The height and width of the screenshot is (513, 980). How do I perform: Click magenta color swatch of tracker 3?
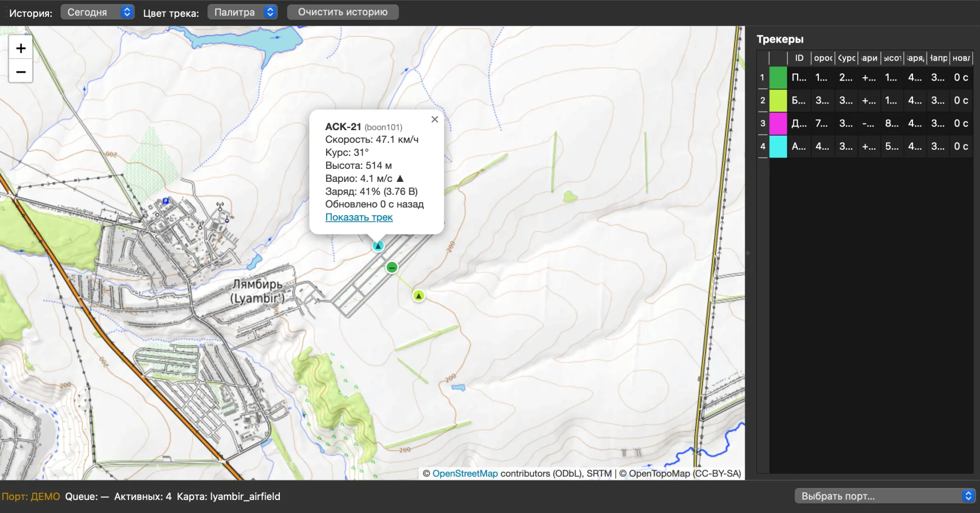click(x=778, y=123)
